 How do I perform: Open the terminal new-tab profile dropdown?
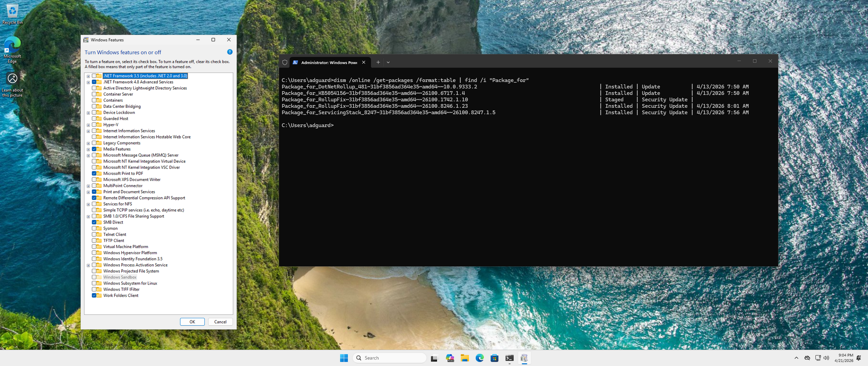[388, 62]
